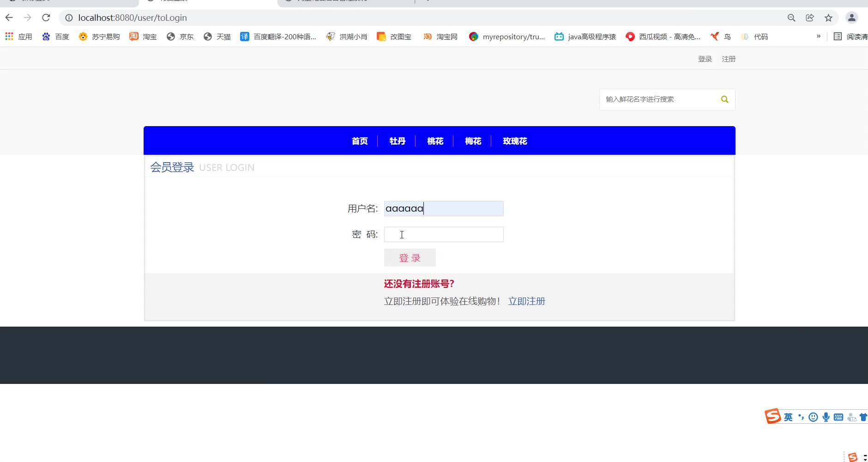Click the Sogou microphone voice input icon
This screenshot has height=462, width=868.
pos(826,417)
